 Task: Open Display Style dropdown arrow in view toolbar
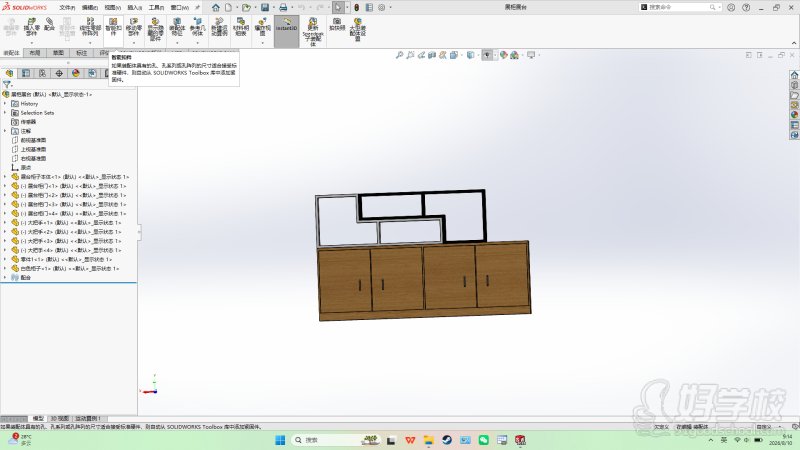(478, 55)
